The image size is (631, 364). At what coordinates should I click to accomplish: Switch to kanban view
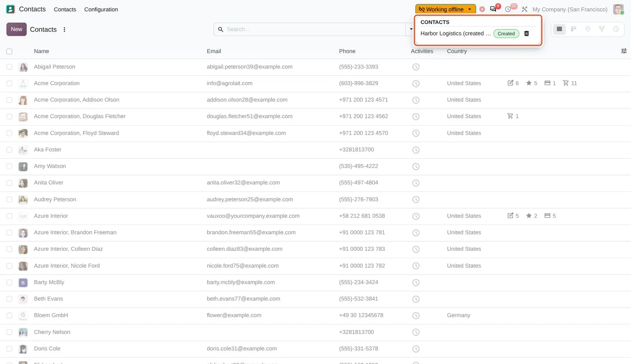[x=573, y=29]
